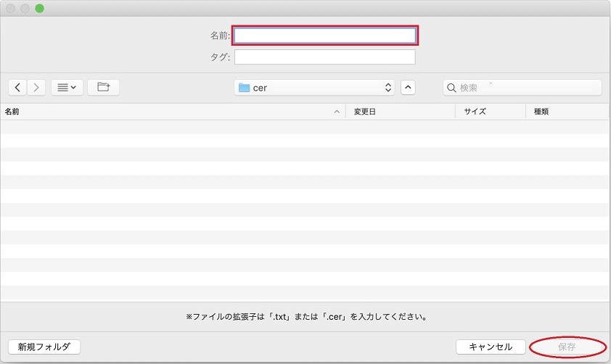Go back using the left chevron button
Image resolution: width=611 pixels, height=364 pixels.
[18, 87]
